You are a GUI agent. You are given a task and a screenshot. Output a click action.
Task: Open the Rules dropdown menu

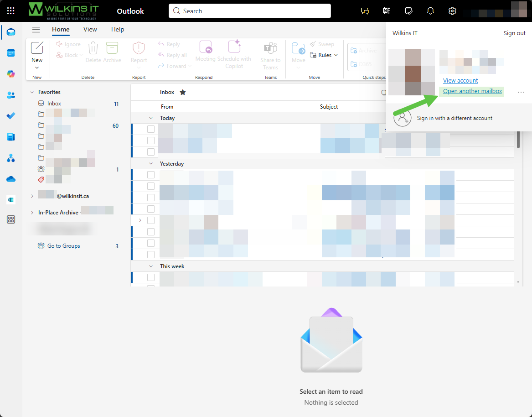click(x=324, y=55)
